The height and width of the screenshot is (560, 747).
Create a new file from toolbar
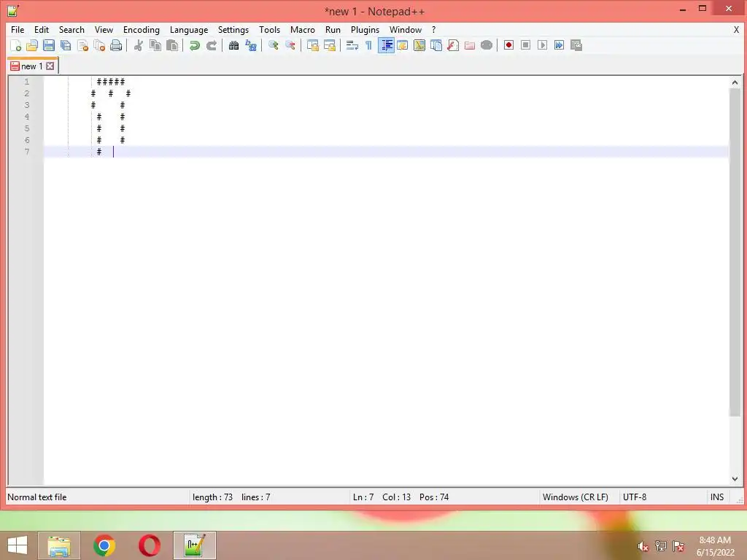[x=15, y=45]
